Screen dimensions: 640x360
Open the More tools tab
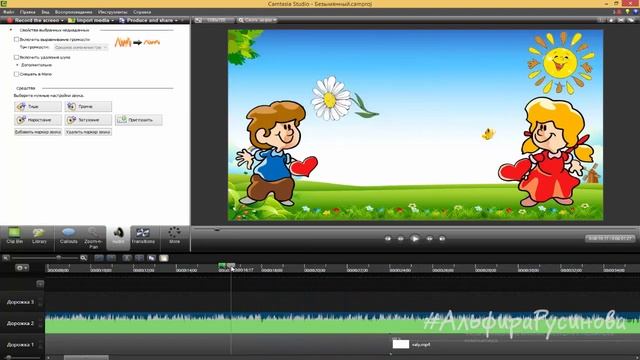click(174, 237)
